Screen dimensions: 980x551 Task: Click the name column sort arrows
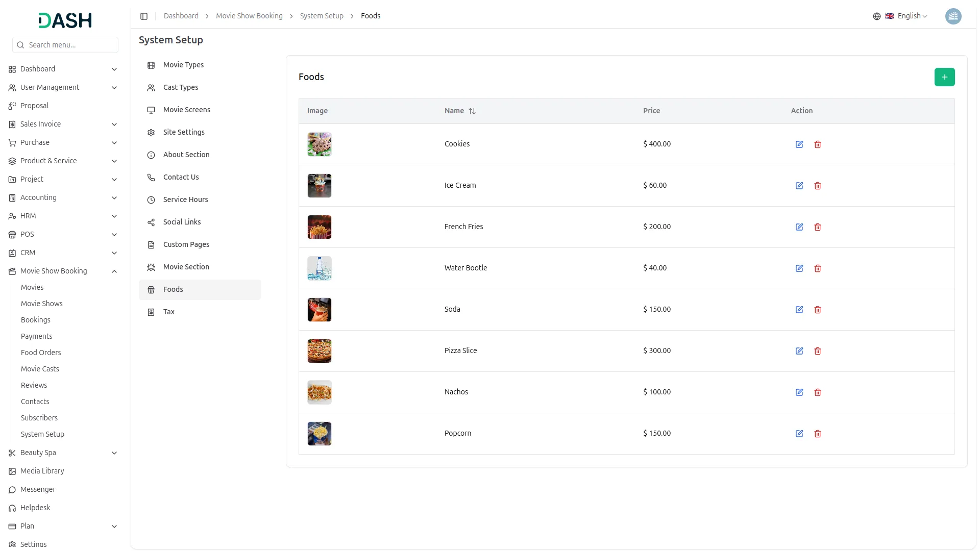pos(472,111)
